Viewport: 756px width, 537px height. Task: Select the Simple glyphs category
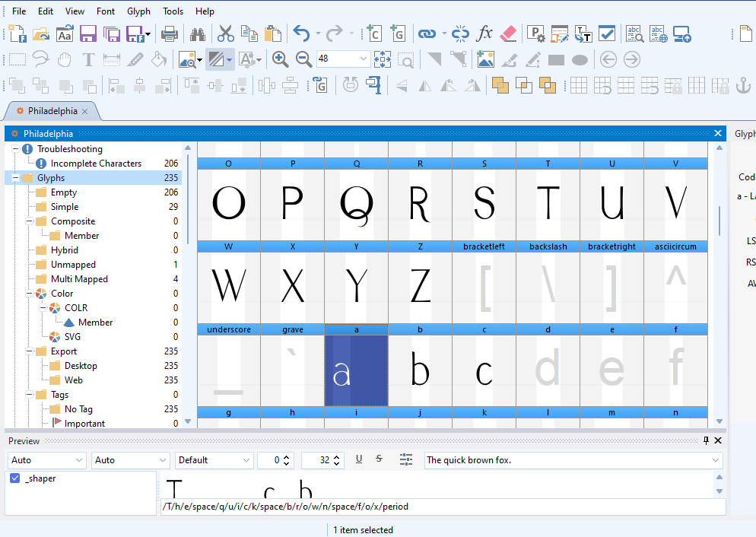pyautogui.click(x=65, y=207)
